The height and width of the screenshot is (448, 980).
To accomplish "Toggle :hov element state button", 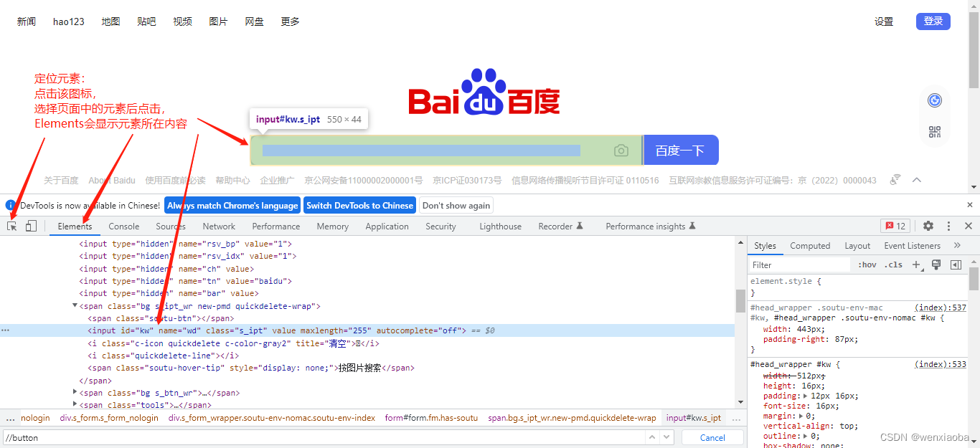I will pyautogui.click(x=867, y=265).
